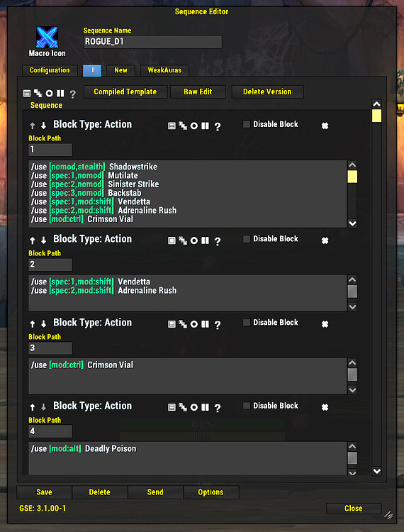Click the question mark icon in block 3 header

pyautogui.click(x=218, y=325)
